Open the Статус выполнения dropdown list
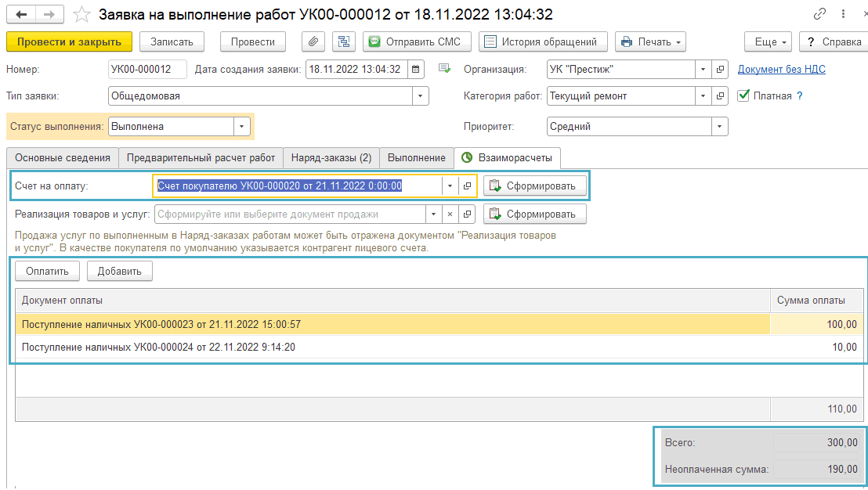Screen dimensions: 868x490 pos(241,126)
